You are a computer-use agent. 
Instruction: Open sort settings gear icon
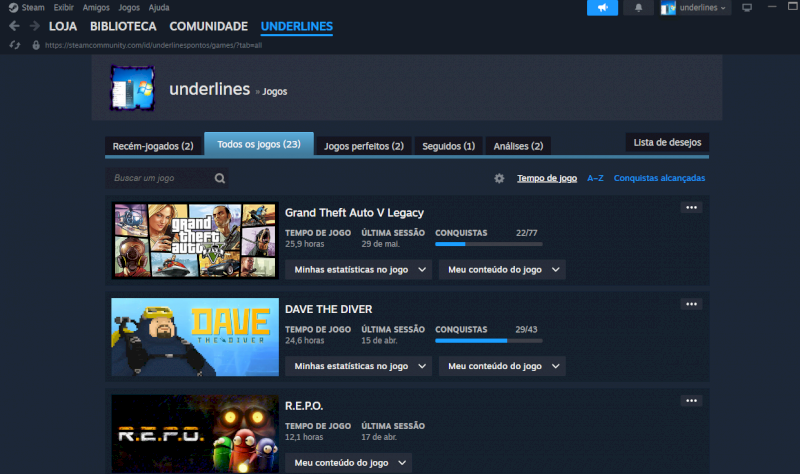pos(499,178)
